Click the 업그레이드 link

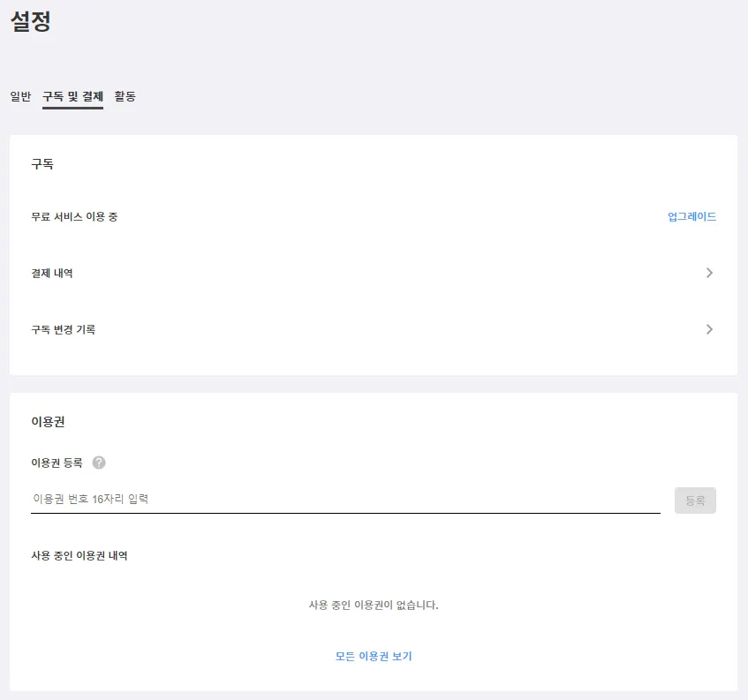691,216
